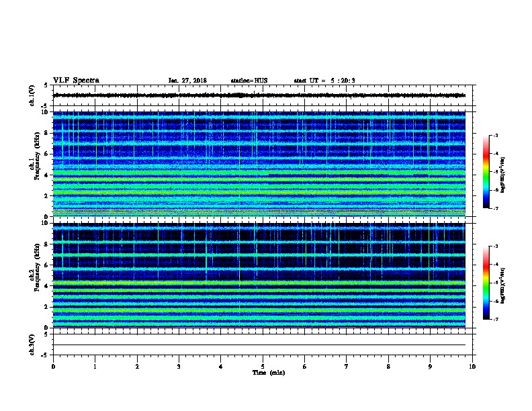Click the "ch.1(V)" axis label

(32, 95)
